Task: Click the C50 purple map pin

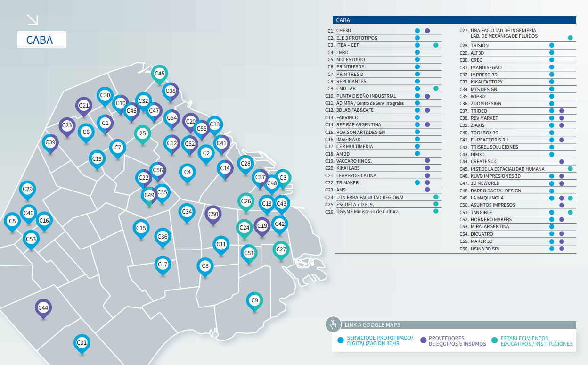Action: [213, 215]
